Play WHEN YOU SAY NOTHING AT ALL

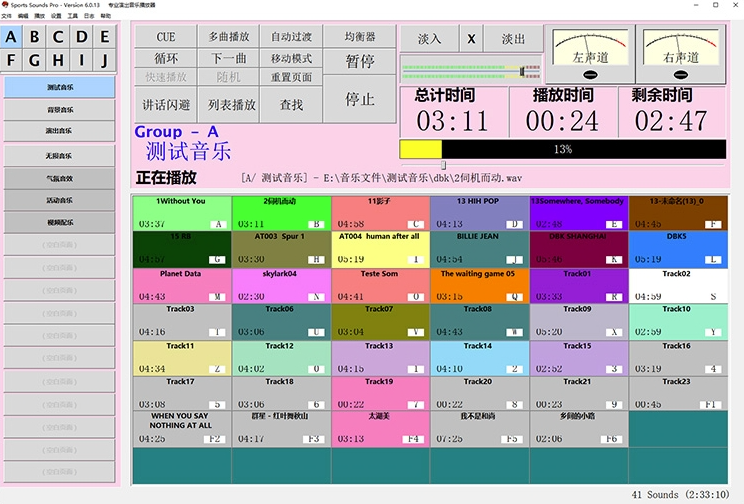point(182,429)
